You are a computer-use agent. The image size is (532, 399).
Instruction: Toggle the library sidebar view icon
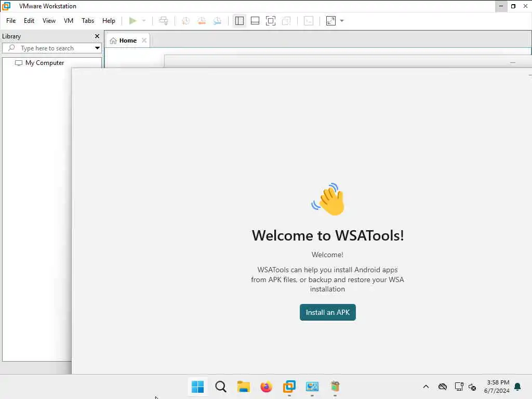click(x=239, y=21)
